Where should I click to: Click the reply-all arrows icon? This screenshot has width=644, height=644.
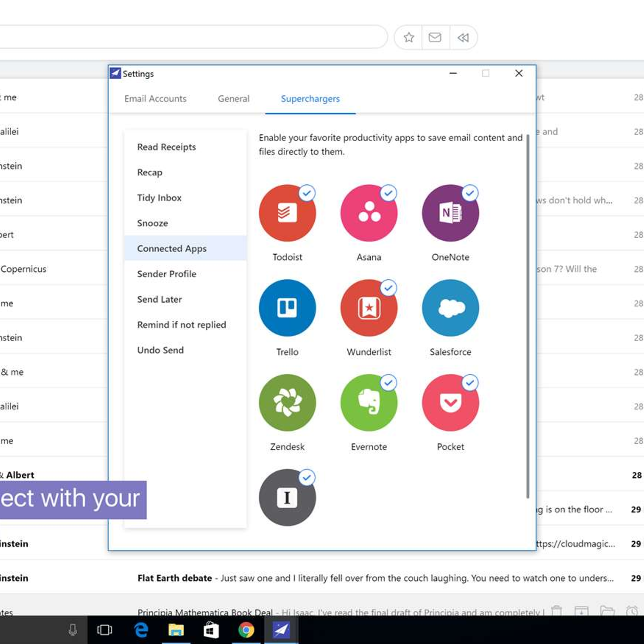463,37
